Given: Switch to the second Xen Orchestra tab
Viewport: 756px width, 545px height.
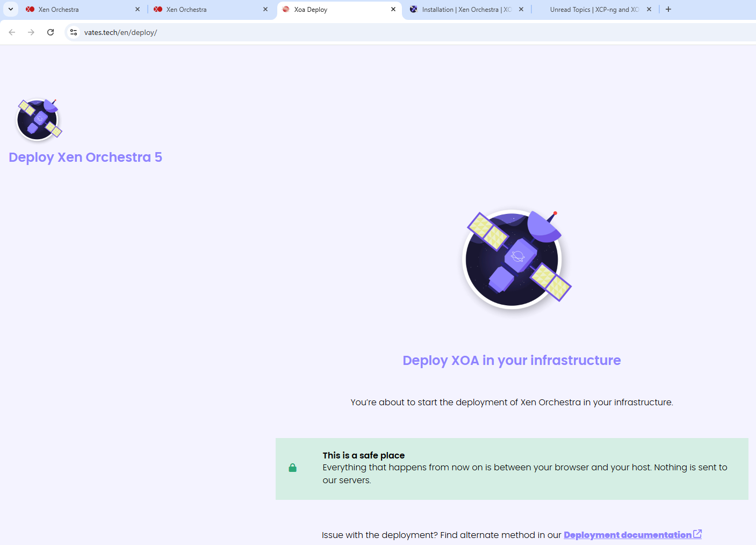Looking at the screenshot, I should pos(204,10).
